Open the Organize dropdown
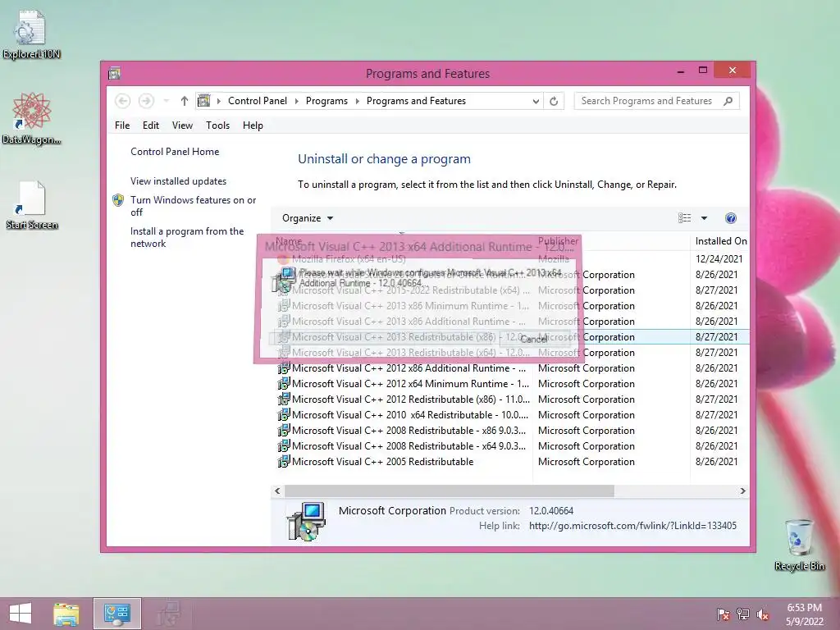The width and height of the screenshot is (840, 630). tap(308, 218)
